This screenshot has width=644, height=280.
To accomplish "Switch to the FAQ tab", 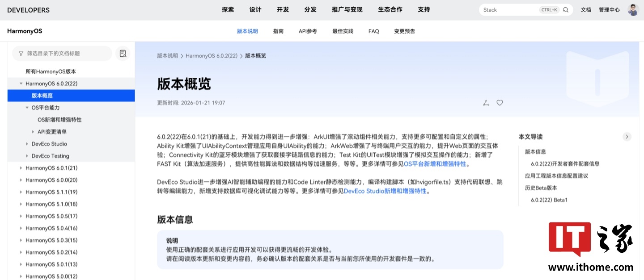I will tap(373, 31).
